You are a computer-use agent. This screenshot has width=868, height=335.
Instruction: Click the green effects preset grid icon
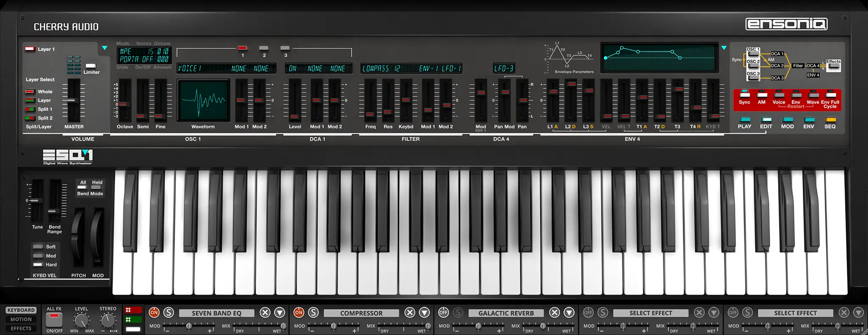(x=133, y=319)
